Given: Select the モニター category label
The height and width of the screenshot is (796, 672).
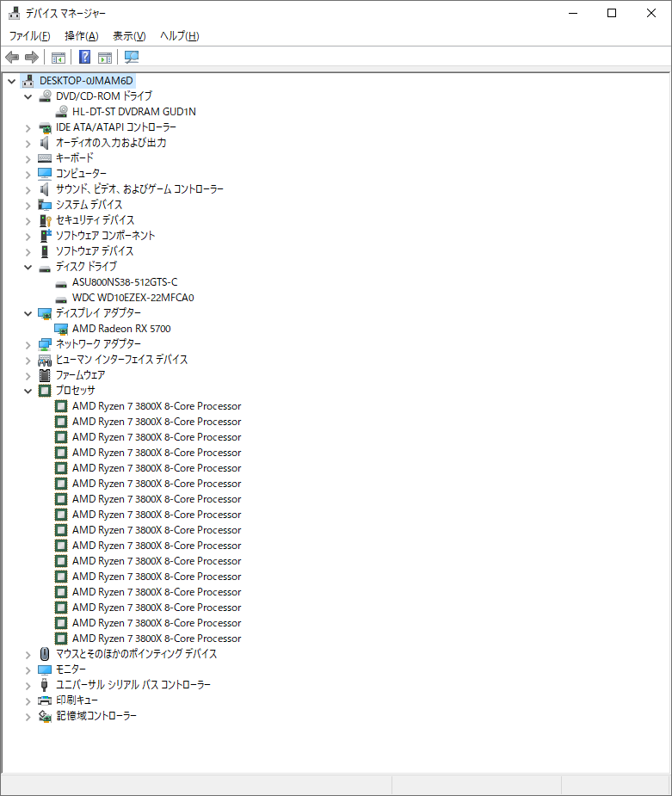Looking at the screenshot, I should pyautogui.click(x=71, y=670).
